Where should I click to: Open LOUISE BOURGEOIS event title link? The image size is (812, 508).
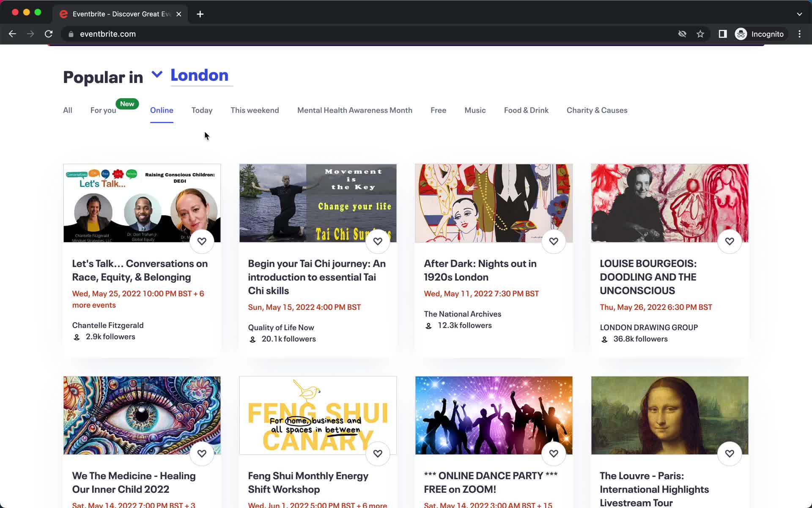pos(648,277)
